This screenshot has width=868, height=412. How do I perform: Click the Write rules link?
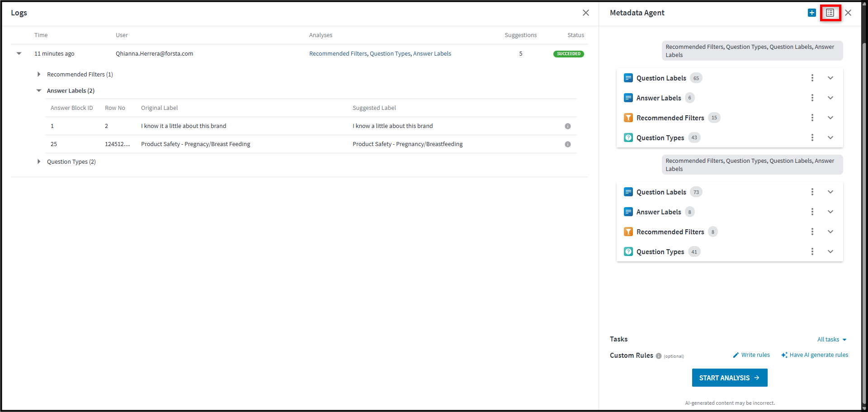(x=751, y=355)
